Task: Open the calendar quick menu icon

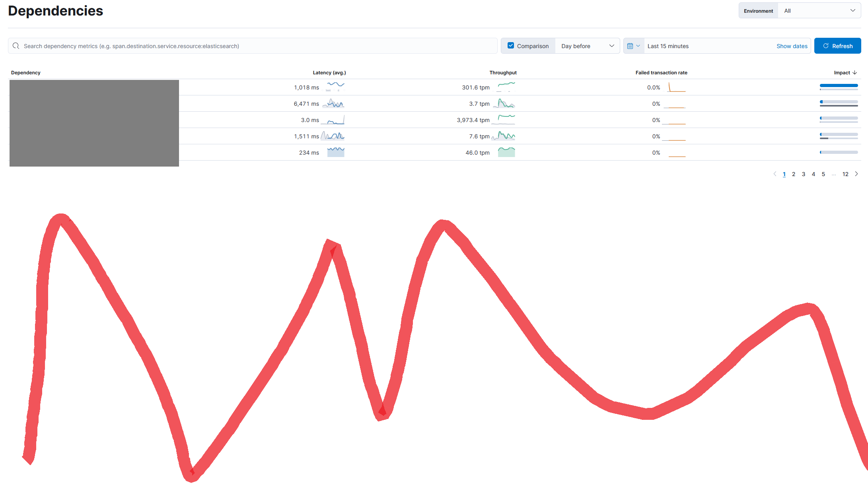Action: coord(633,46)
